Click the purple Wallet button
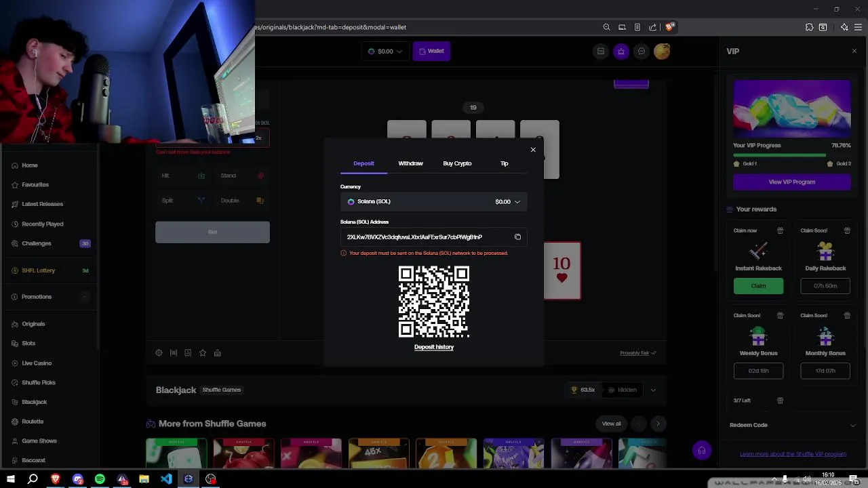868x488 pixels. click(x=431, y=51)
